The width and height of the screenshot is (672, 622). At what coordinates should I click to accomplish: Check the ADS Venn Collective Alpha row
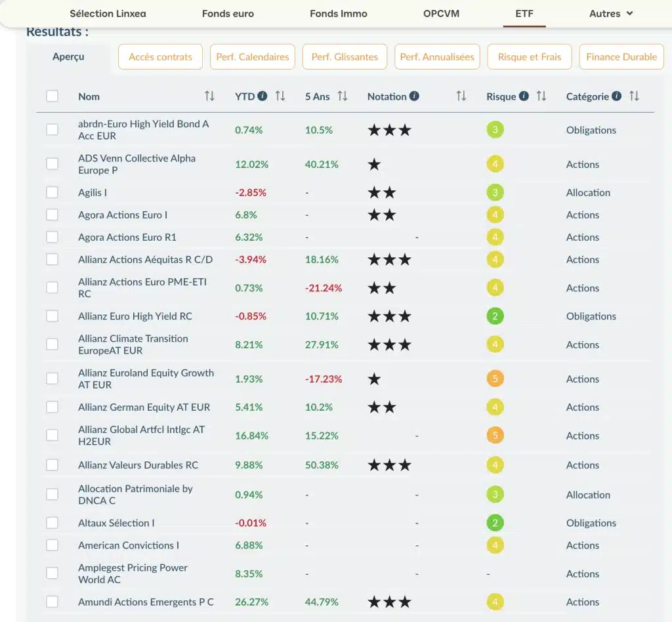52,163
